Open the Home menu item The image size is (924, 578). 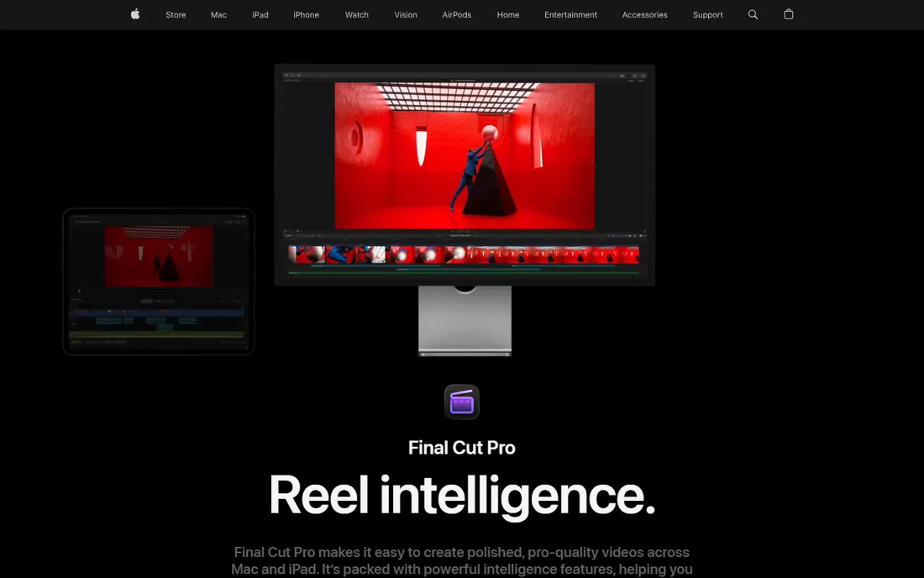click(508, 15)
